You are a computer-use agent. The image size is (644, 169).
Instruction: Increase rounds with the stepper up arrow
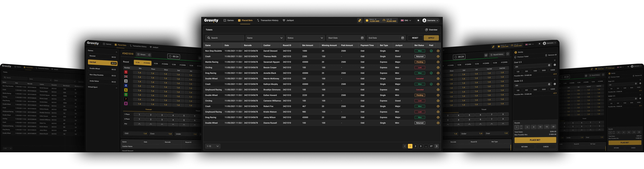[521, 126]
